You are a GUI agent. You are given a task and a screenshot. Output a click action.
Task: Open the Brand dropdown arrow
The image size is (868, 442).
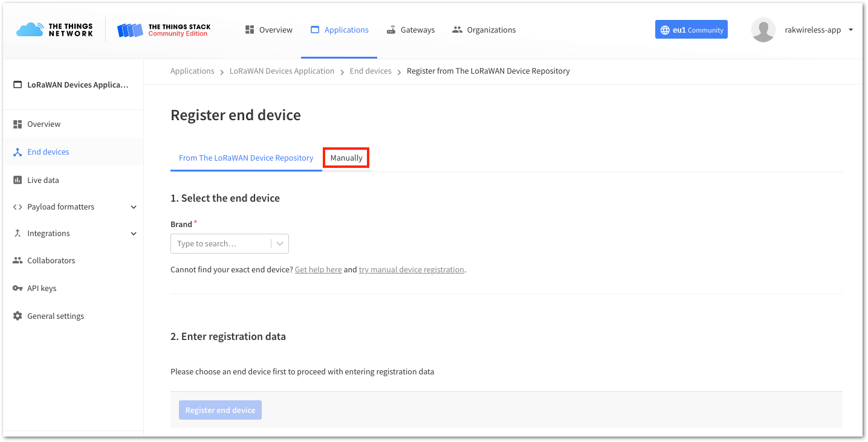coord(280,243)
